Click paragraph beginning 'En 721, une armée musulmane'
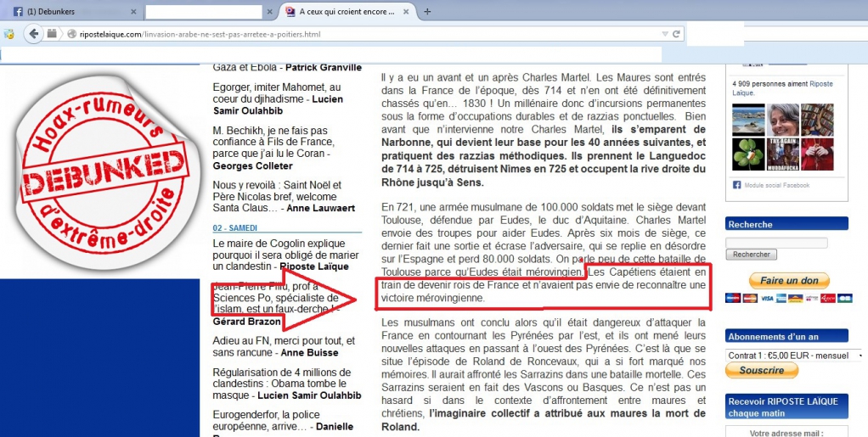 pos(544,254)
